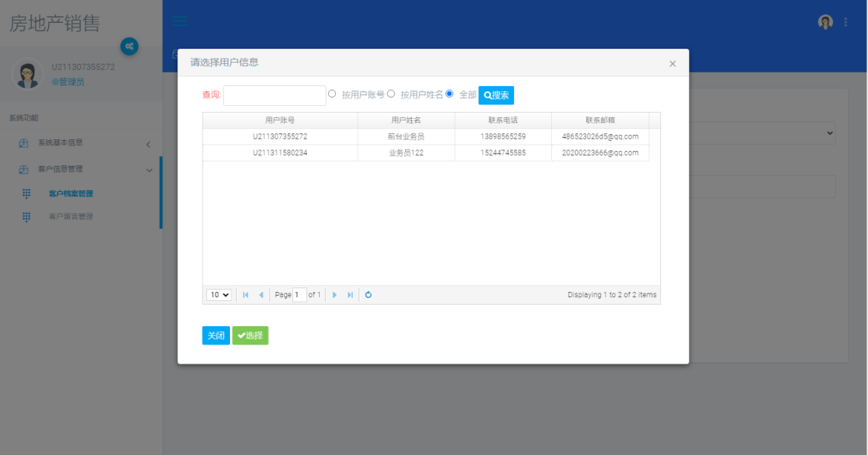Jump to first page using the pagination icon
Screen dimensions: 868x455
[245, 294]
